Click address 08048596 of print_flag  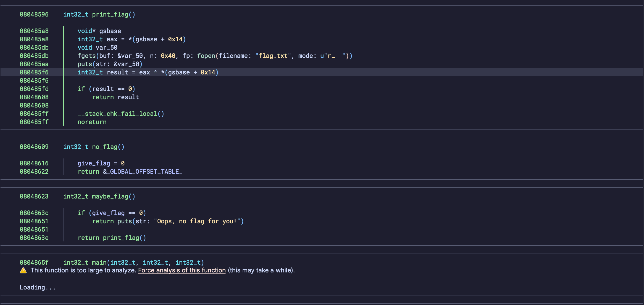point(34,14)
